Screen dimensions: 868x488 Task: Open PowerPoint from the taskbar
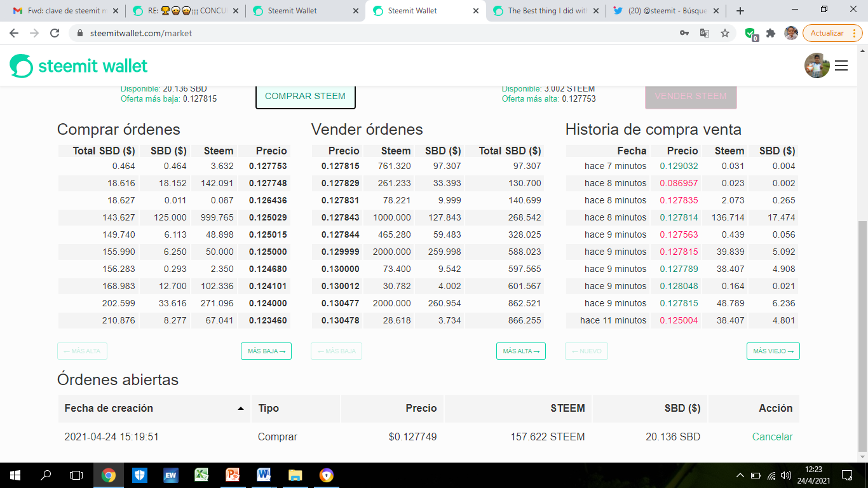(x=233, y=475)
